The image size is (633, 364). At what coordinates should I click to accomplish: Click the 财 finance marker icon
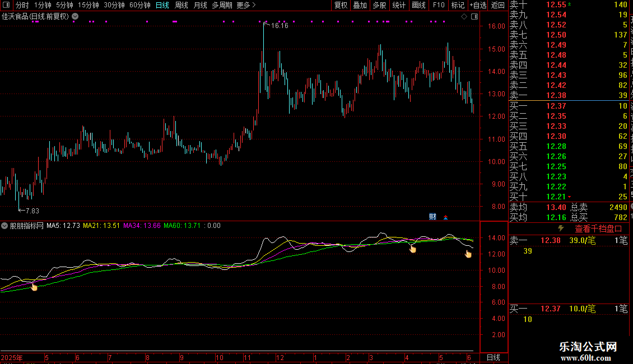(x=433, y=217)
